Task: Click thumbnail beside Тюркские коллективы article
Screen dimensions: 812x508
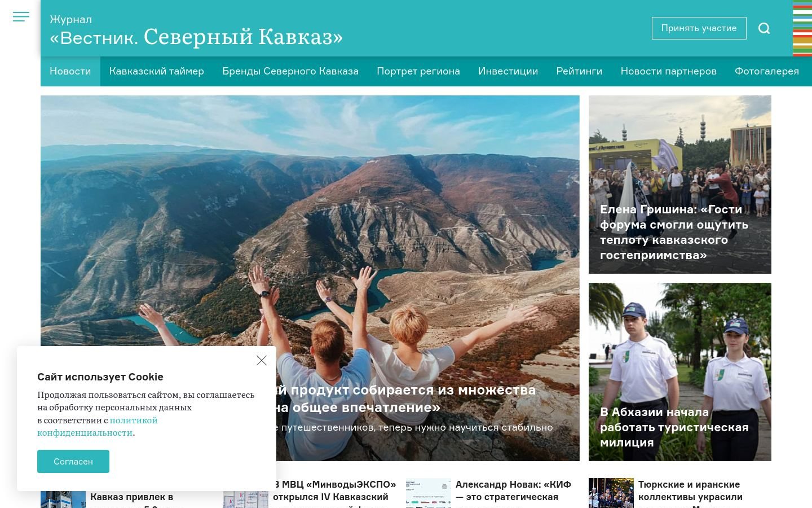Action: coord(611,493)
